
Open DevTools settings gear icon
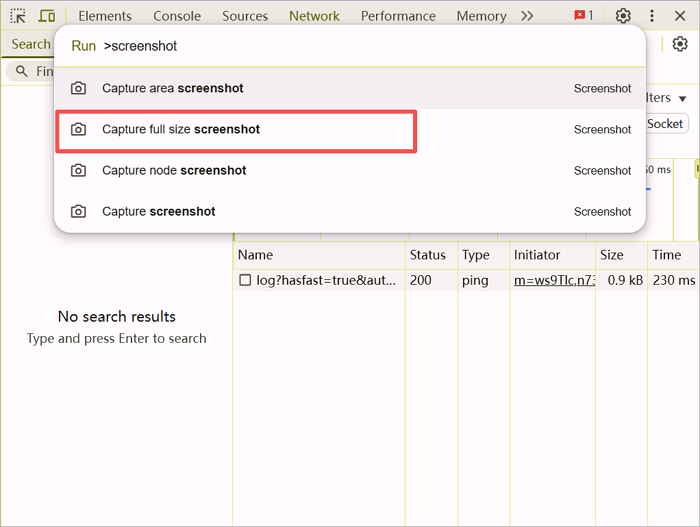[x=623, y=16]
